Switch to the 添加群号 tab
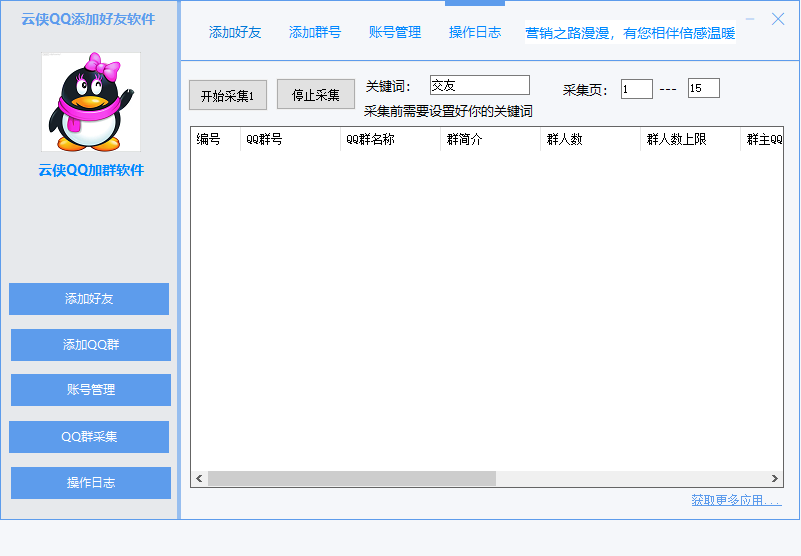The height and width of the screenshot is (556, 801). click(x=315, y=32)
